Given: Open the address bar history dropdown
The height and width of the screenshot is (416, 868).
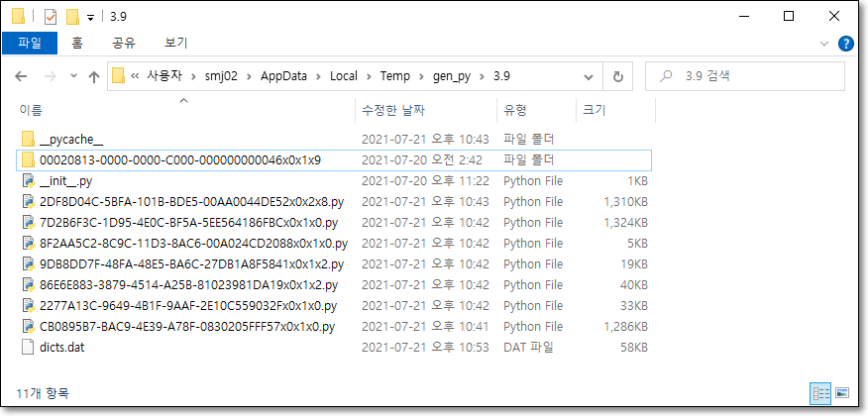Looking at the screenshot, I should click(589, 76).
